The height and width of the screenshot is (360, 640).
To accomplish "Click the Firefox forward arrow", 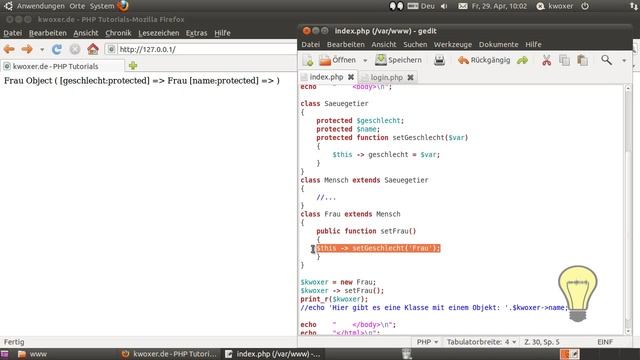I will tap(27, 49).
